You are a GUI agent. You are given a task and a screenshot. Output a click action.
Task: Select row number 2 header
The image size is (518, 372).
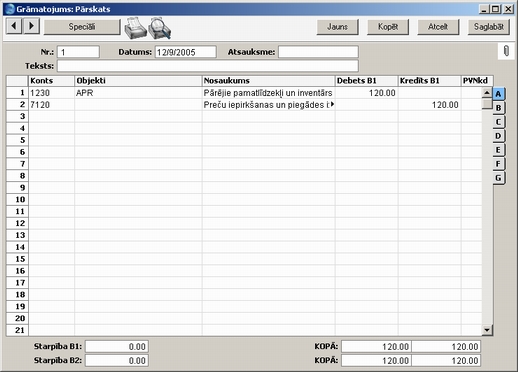17,105
